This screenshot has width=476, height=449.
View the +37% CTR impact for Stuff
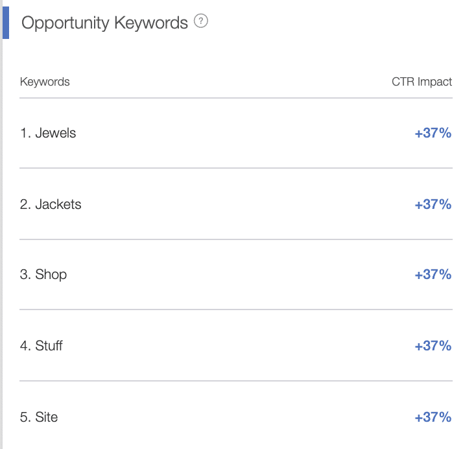(433, 346)
